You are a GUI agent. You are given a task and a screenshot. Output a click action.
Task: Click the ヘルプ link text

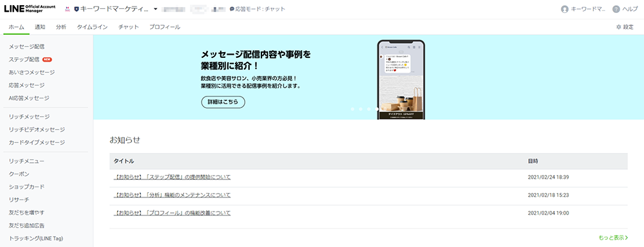click(x=630, y=9)
